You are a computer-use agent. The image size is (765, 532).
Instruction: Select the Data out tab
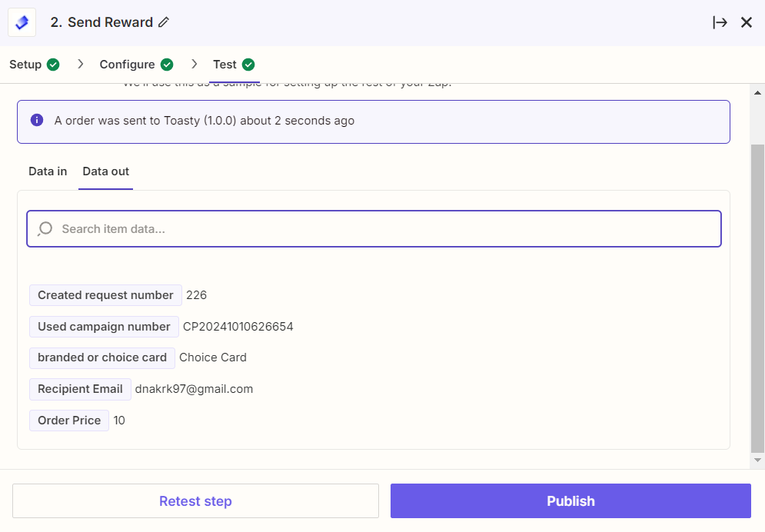pos(106,171)
